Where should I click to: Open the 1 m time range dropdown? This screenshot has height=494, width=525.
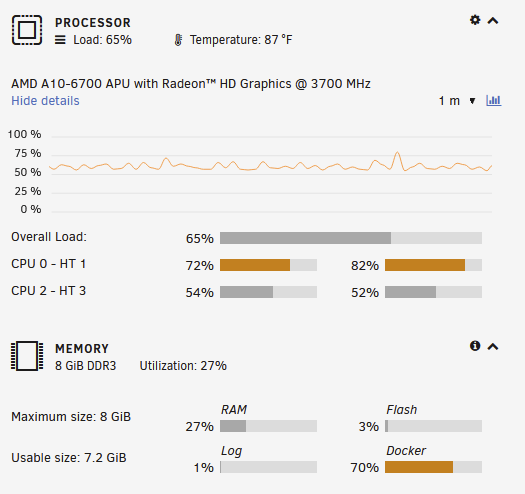(457, 101)
